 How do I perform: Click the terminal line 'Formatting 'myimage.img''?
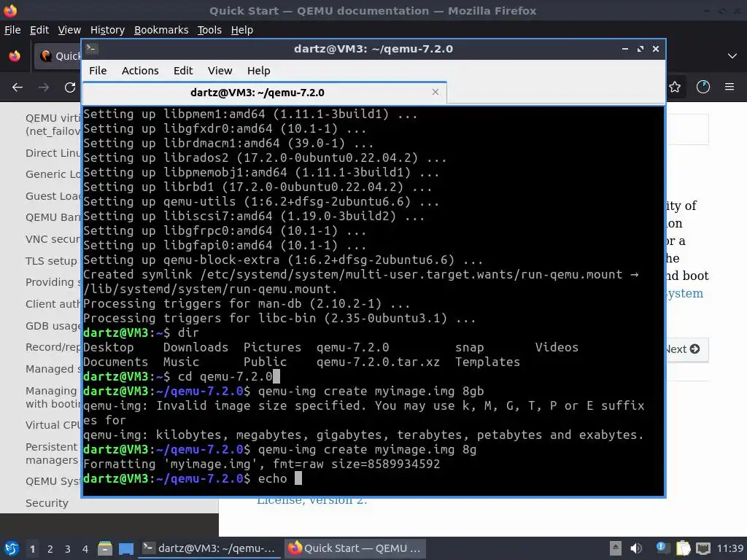[x=262, y=464]
